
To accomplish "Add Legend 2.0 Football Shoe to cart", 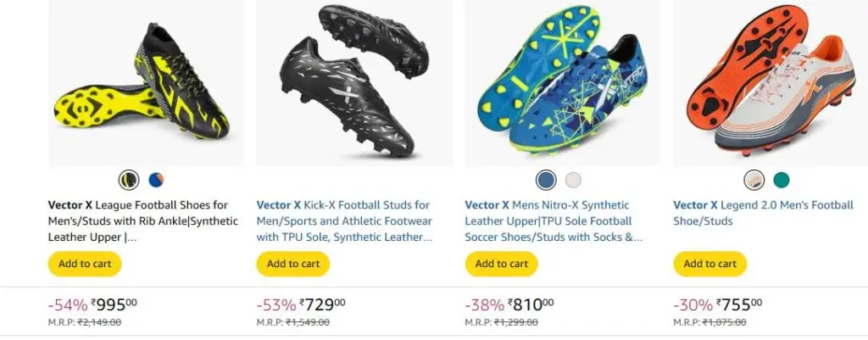I will point(710,264).
